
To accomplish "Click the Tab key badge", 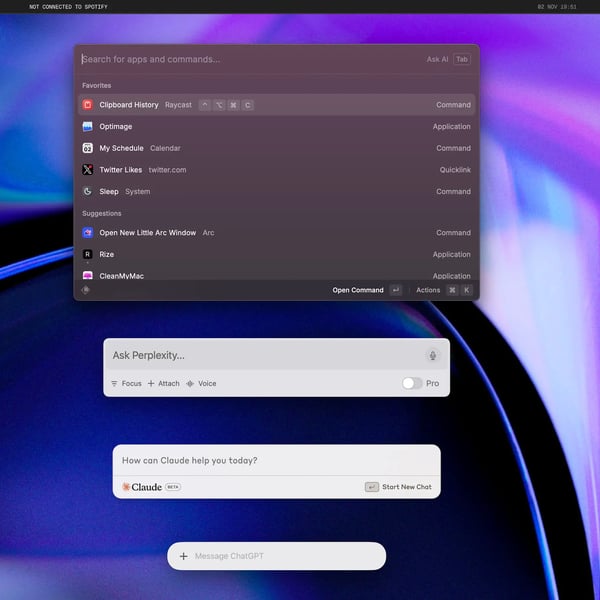I will 462,59.
